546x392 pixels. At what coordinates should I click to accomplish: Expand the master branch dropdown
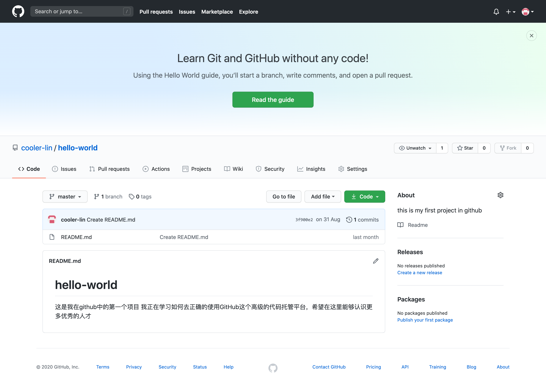(65, 197)
